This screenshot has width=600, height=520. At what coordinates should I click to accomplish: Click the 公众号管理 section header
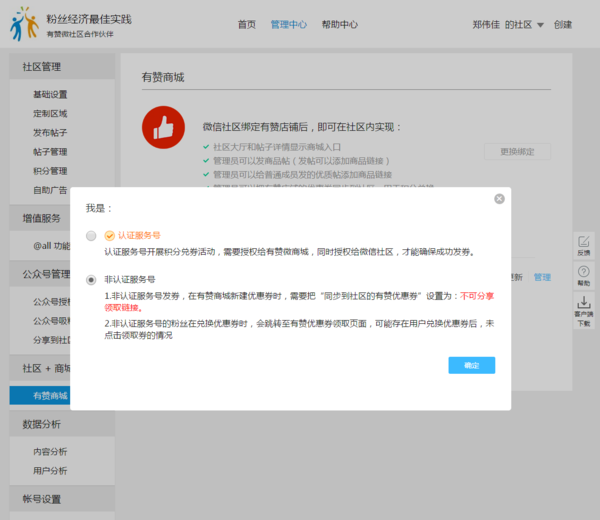pyautogui.click(x=40, y=274)
